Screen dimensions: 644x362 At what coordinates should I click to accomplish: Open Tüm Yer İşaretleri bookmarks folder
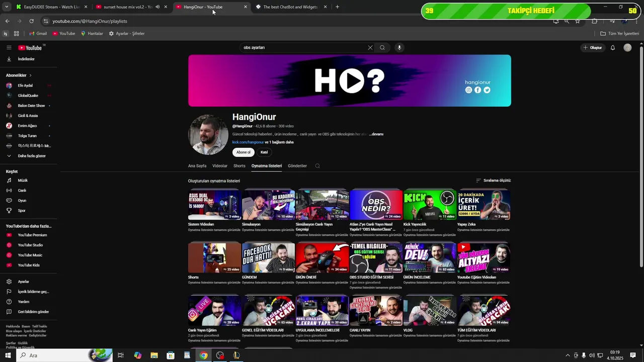coord(620,34)
